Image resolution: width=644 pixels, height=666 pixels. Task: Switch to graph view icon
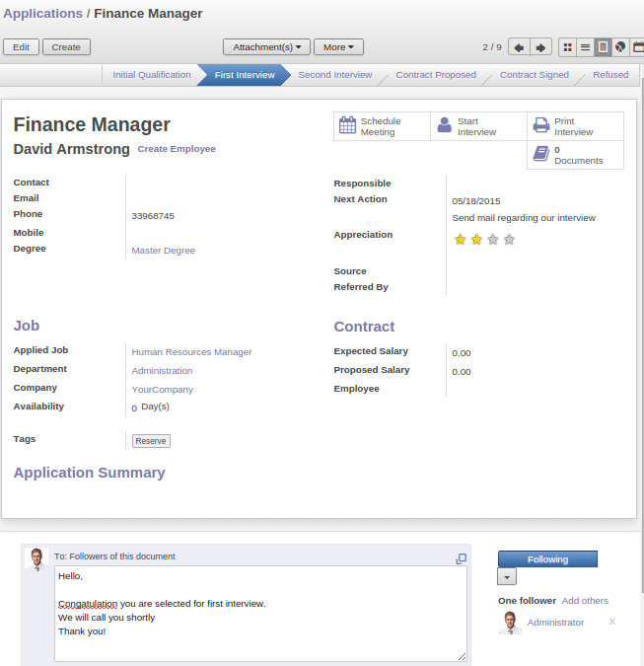619,47
